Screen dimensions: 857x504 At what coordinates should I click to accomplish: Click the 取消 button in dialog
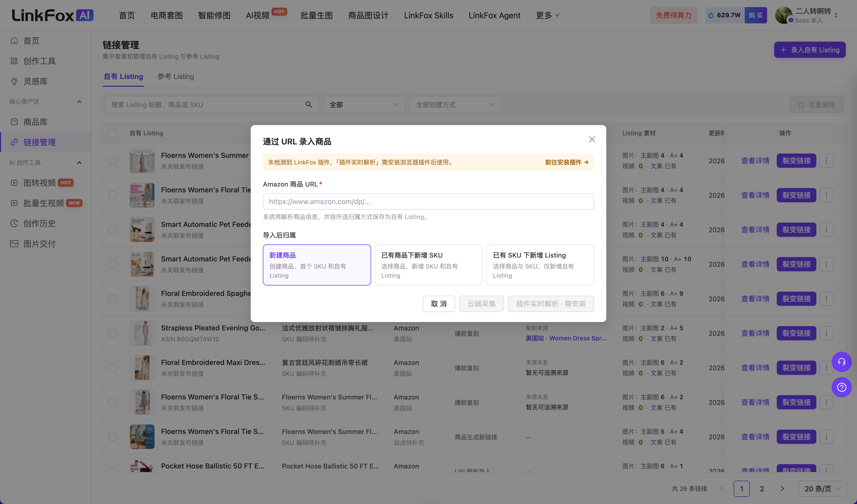click(439, 304)
